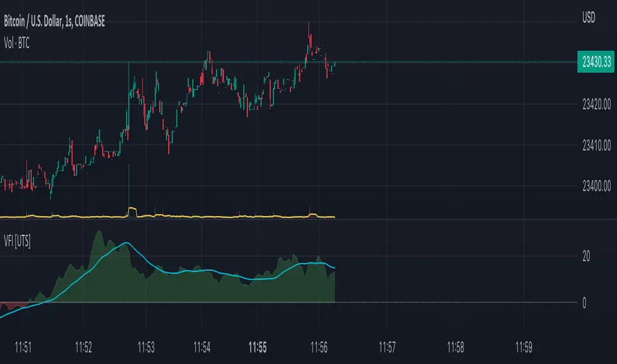Click the 23410.00 price axis label
Image resolution: width=617 pixels, height=364 pixels.
tap(596, 145)
